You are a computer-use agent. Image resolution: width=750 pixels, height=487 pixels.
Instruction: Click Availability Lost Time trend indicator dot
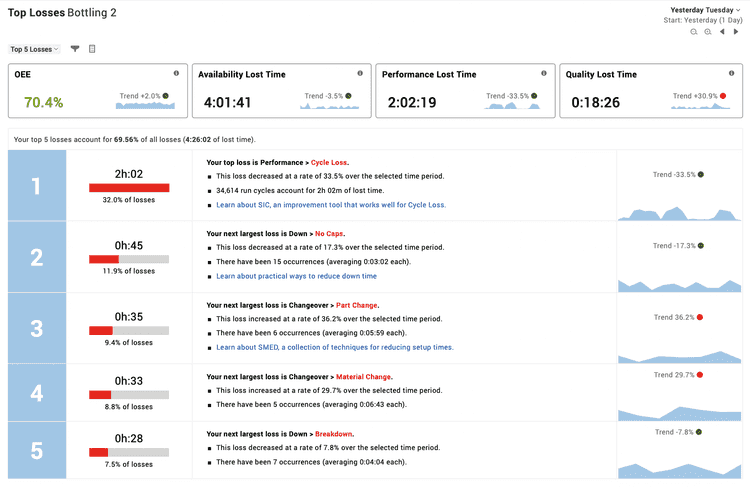coord(349,96)
